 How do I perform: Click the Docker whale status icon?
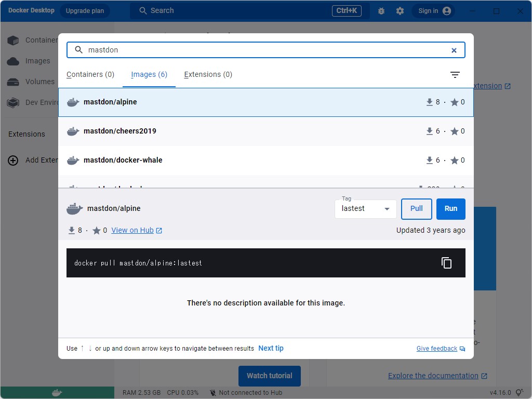(x=57, y=393)
